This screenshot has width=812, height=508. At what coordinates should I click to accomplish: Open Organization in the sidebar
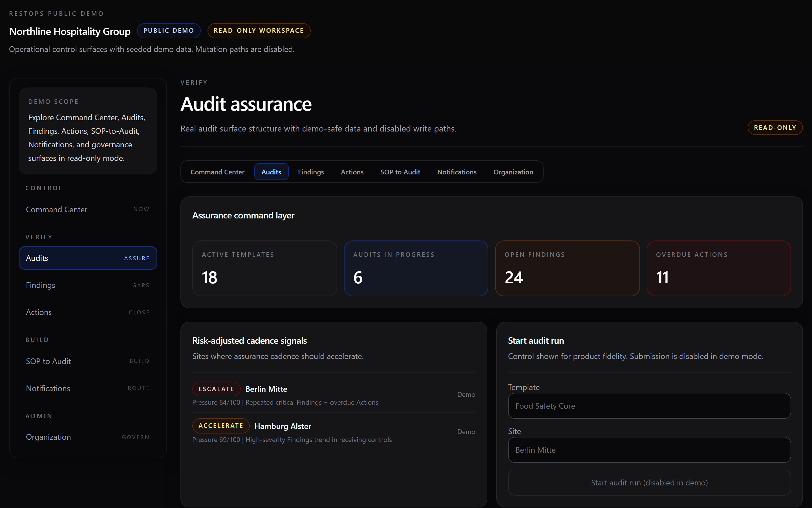pyautogui.click(x=88, y=437)
